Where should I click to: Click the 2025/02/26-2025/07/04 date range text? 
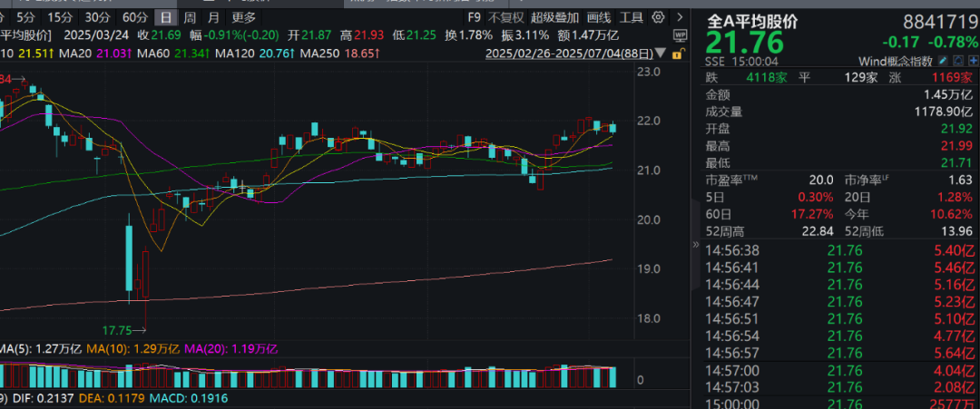click(x=554, y=54)
